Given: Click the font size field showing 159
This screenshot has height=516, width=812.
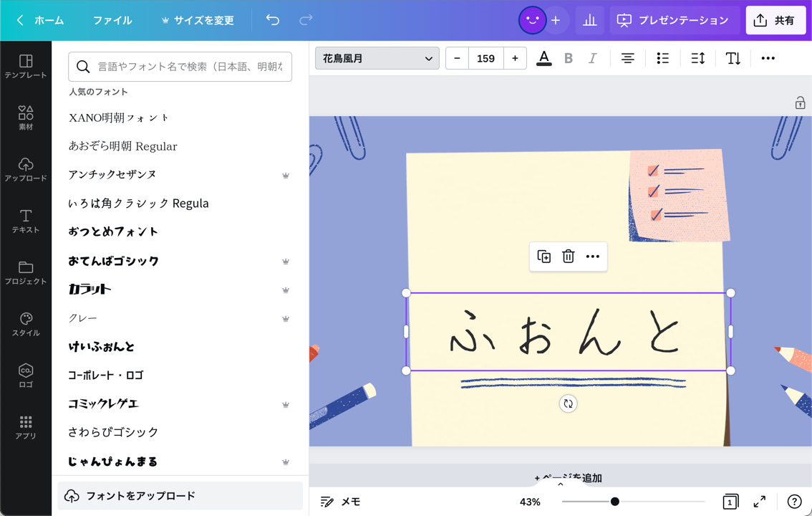Looking at the screenshot, I should click(485, 58).
